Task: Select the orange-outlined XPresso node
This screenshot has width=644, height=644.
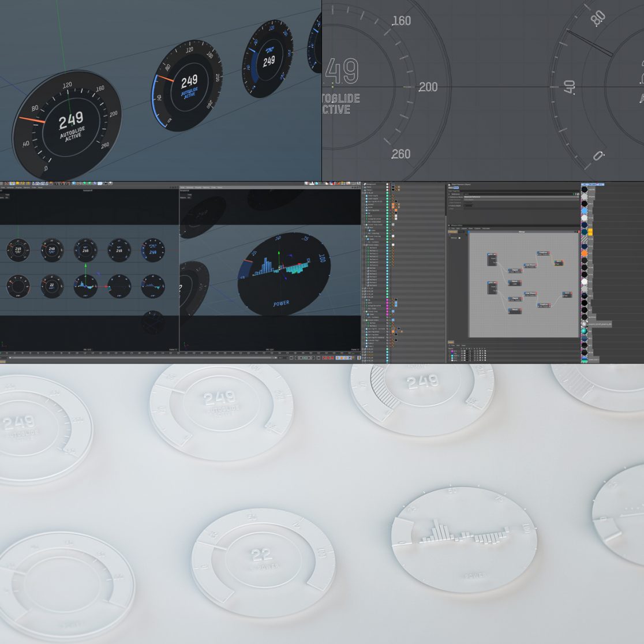Action: click(x=559, y=263)
